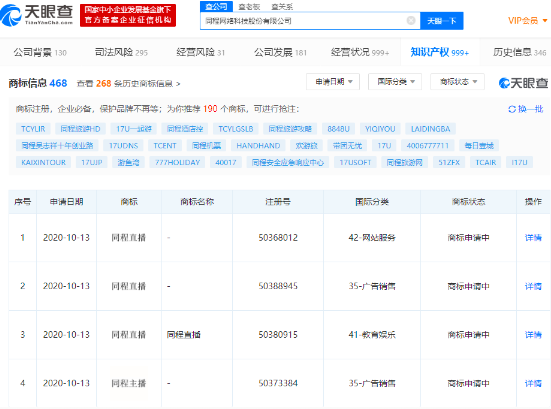Click the 天眼一下 search button
This screenshot has height=409, width=551.
click(442, 21)
